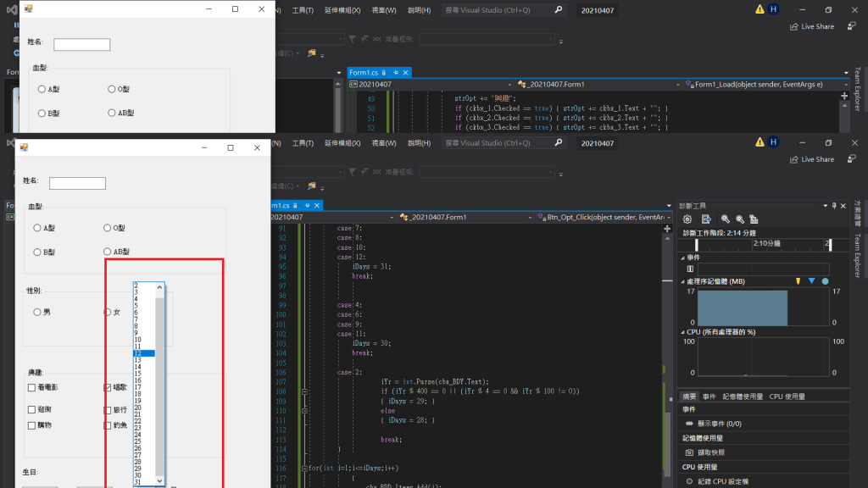Pin the 診斷工具 panel
The height and width of the screenshot is (488, 868).
[834, 206]
